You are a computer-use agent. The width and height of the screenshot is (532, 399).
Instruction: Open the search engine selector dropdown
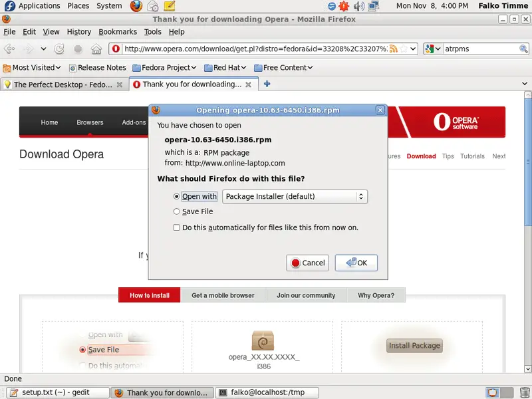433,49
